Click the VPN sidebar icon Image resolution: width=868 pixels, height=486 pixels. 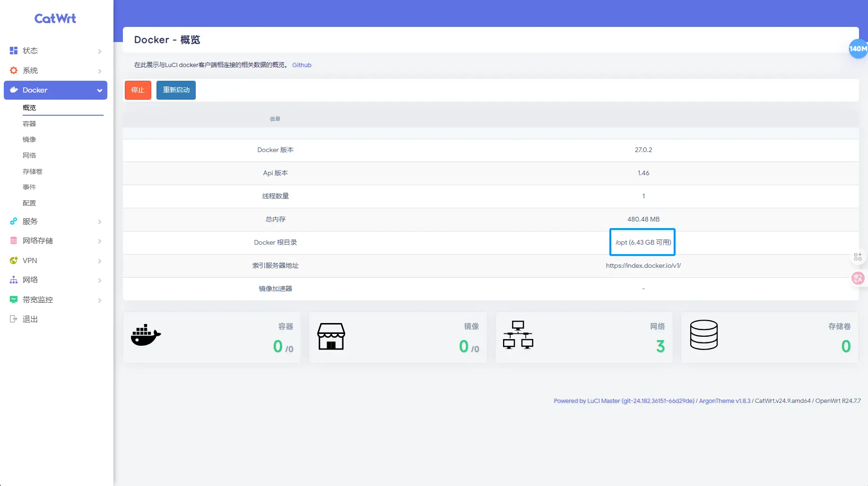tap(14, 260)
